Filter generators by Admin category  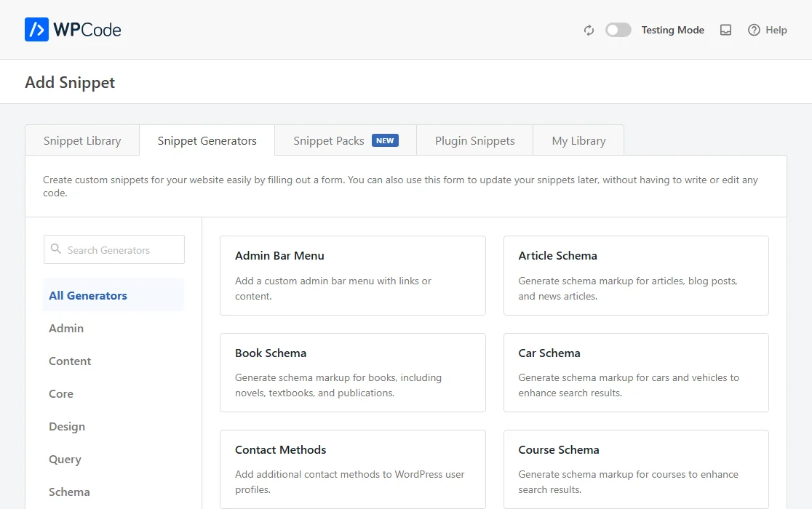(x=65, y=329)
